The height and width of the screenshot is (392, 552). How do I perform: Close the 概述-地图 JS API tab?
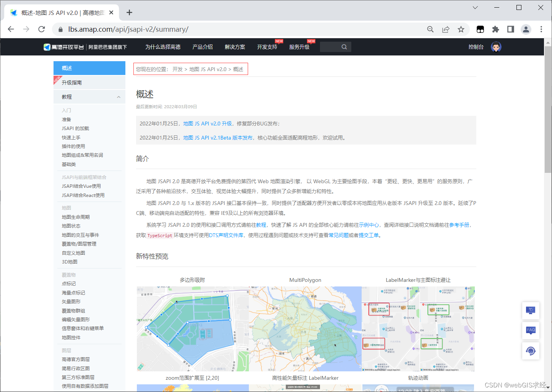point(111,13)
